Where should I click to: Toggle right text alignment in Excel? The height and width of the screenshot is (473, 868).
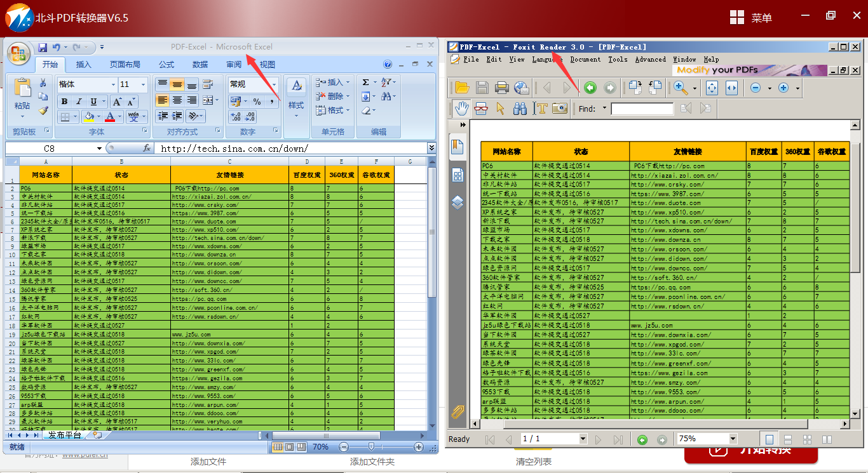tap(192, 100)
